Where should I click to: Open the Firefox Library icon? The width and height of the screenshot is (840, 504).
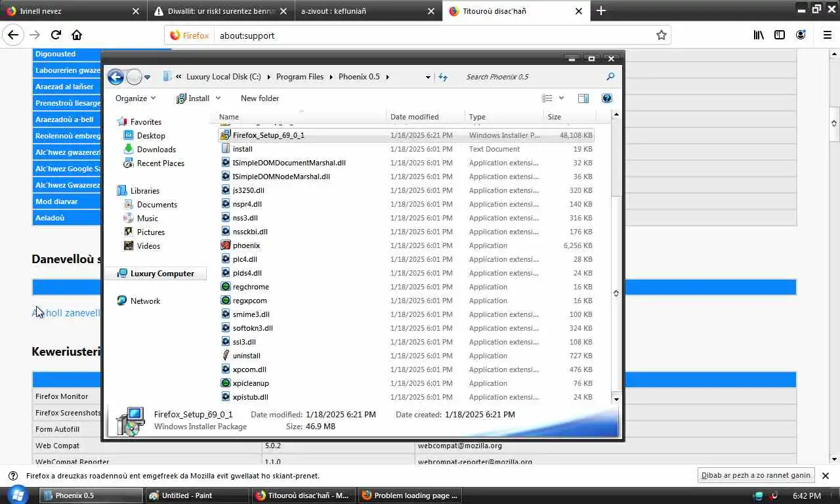[x=759, y=35]
